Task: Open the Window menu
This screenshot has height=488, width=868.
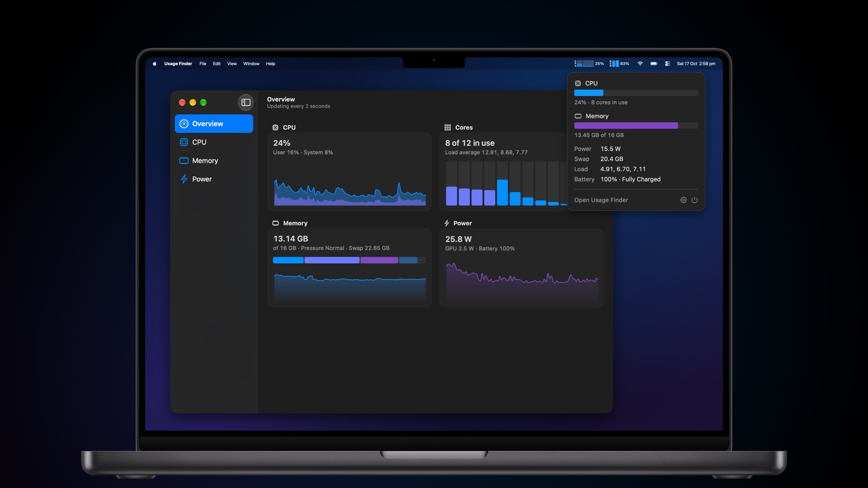Action: 251,64
